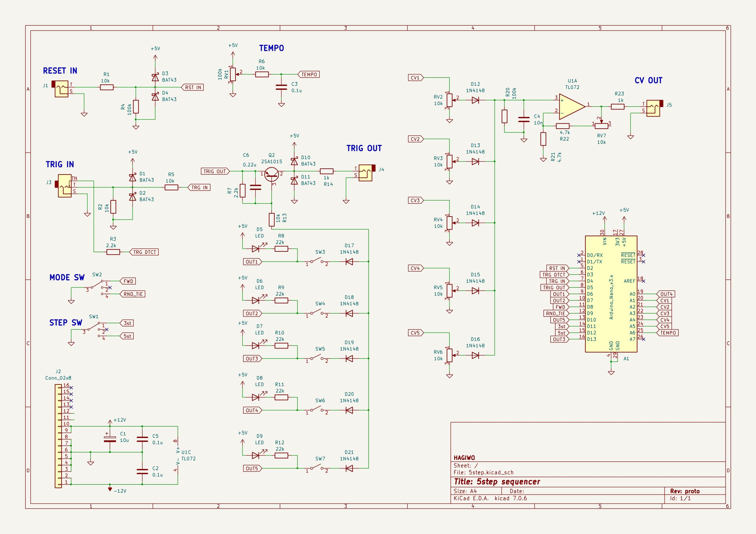The image size is (756, 534).
Task: Select the RV1 100k tempo potentiometer
Action: point(233,74)
